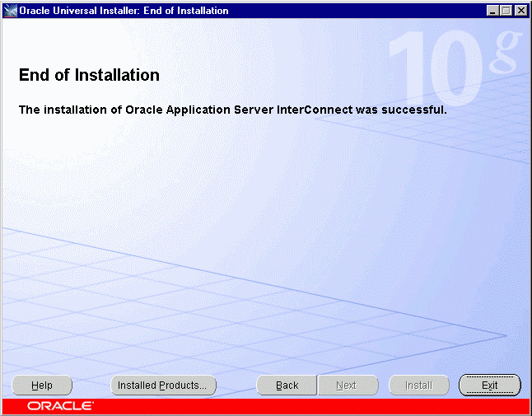
Task: Click the installation was successful message
Action: 233,110
